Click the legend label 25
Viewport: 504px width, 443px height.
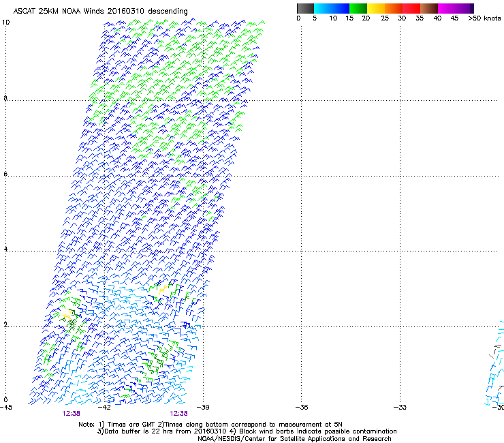point(385,18)
